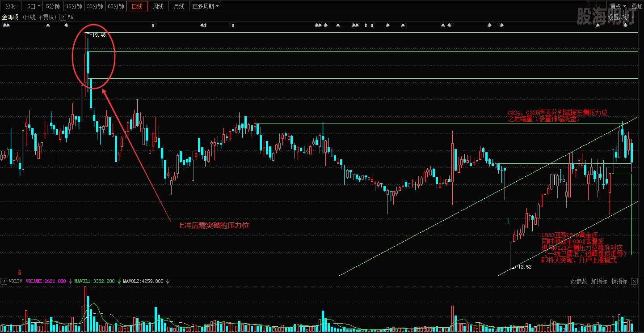The height and width of the screenshot is (333, 644).
Task: Open the 更多周期 period dropdown
Action: 206,6
